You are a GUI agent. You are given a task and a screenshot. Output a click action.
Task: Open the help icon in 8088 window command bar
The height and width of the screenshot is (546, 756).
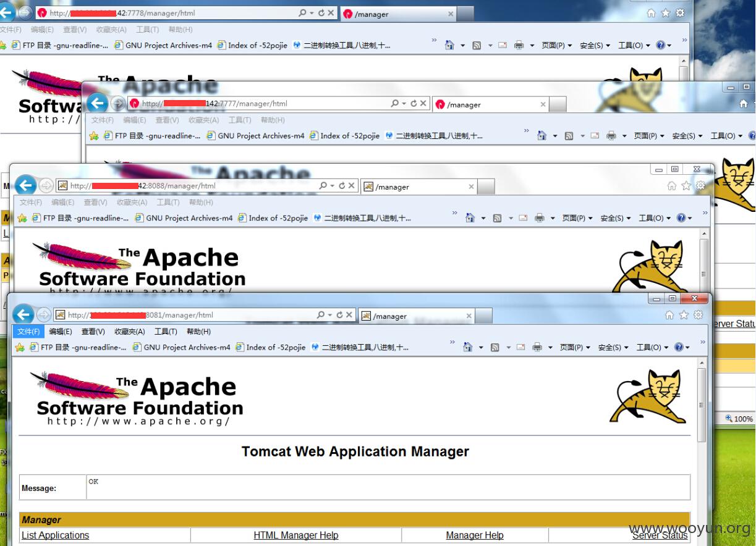[681, 217]
